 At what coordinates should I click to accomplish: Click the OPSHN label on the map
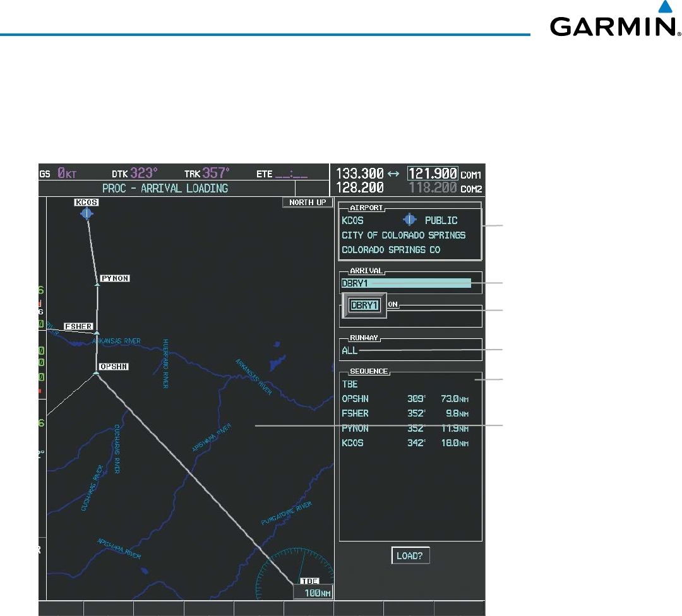coord(114,367)
